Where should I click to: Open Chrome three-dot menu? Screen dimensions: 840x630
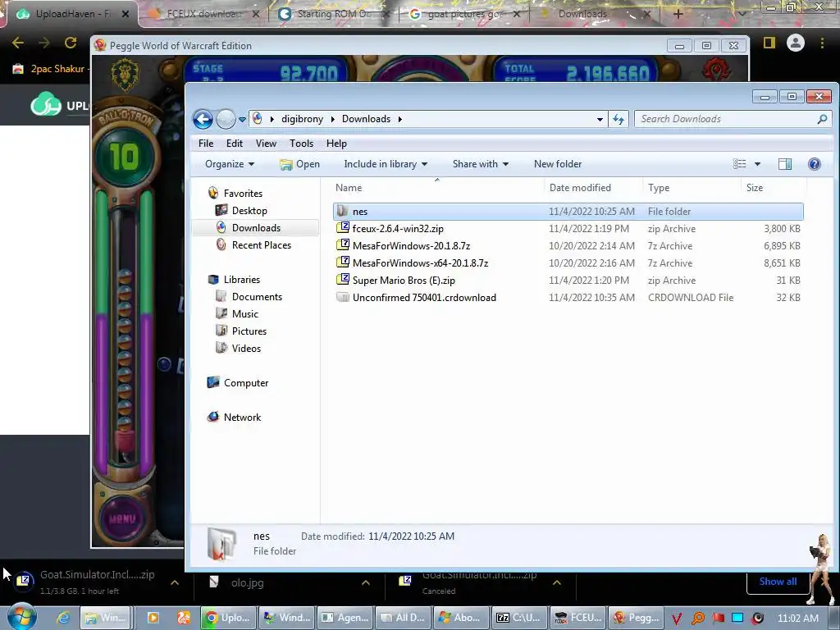822,43
